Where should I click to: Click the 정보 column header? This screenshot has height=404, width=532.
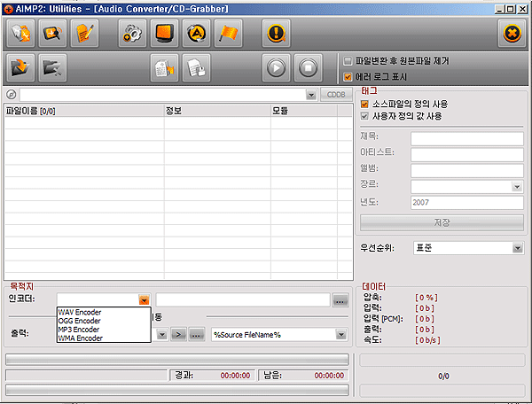click(x=217, y=111)
